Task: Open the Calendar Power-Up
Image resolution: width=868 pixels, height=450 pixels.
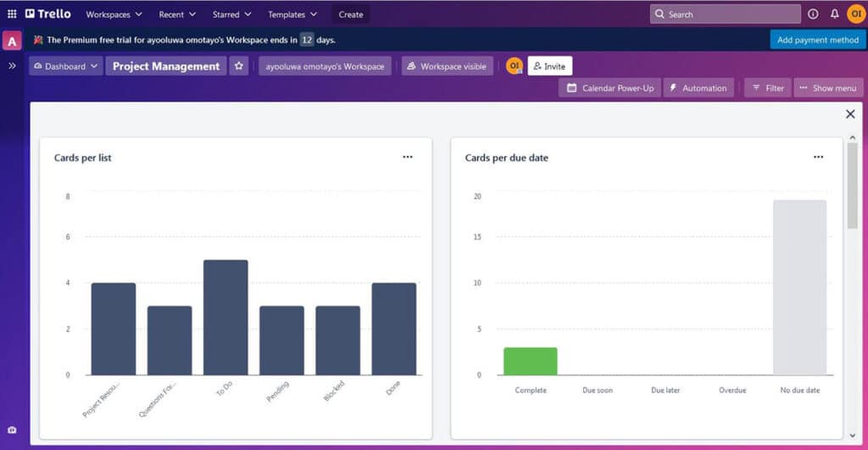Action: click(x=609, y=88)
